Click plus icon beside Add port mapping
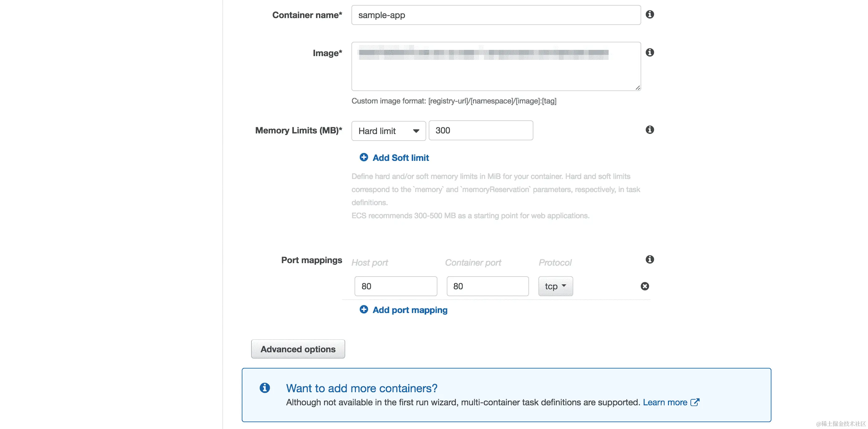Screen dimensions: 868x429 [364, 310]
